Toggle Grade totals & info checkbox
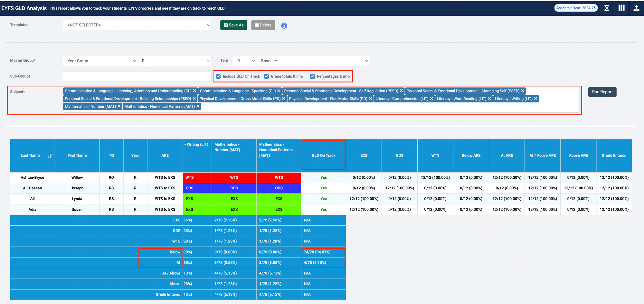The height and width of the screenshot is (304, 644). point(266,76)
